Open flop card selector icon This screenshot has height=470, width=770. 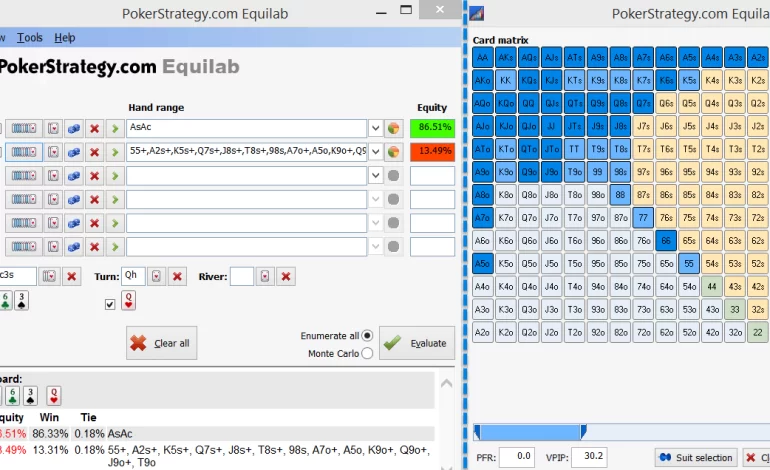(x=49, y=276)
